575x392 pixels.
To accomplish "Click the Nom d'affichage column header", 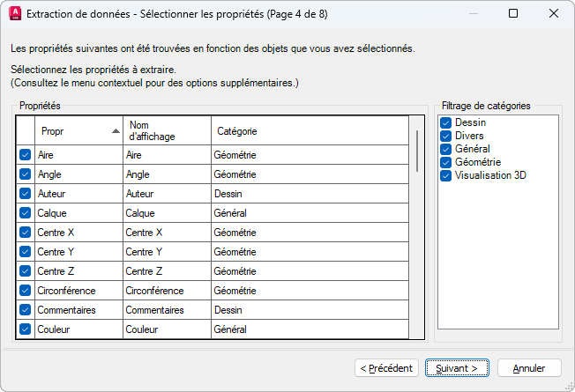I will [166, 131].
